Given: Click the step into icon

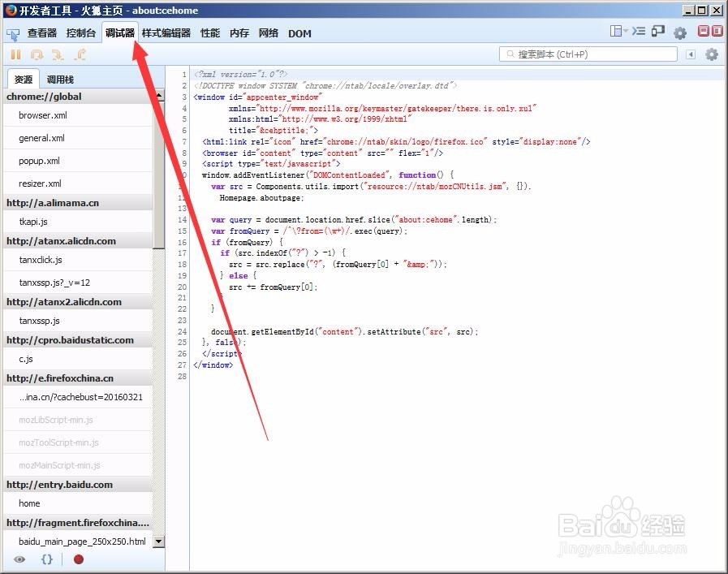Looking at the screenshot, I should [57, 54].
